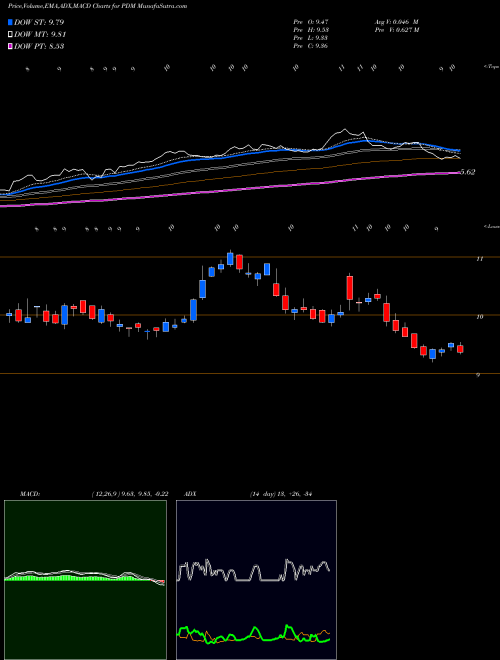Select the 'DOW PT: 8.53' legend label
The image size is (500, 660).
pyautogui.click(x=39, y=46)
